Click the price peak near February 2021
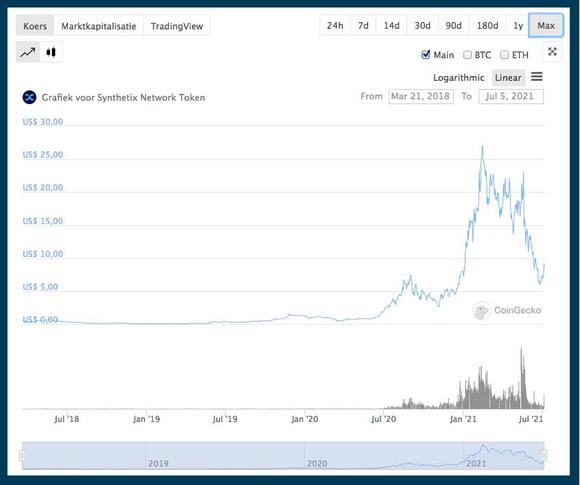580x485 pixels. pos(482,147)
